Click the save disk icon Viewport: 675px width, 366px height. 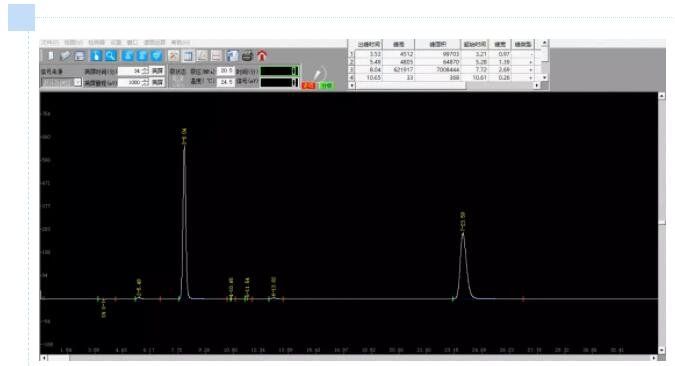[x=80, y=56]
